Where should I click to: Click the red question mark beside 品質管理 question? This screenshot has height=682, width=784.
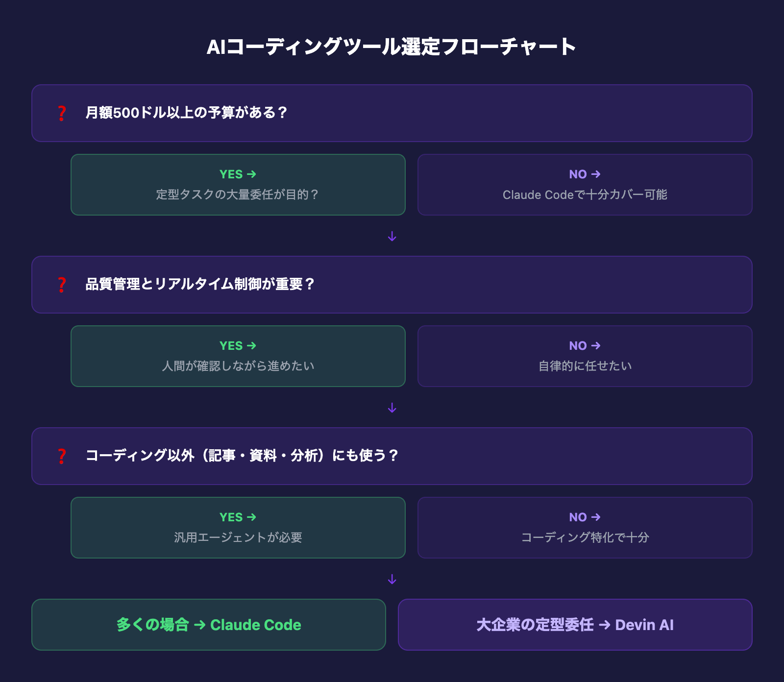(62, 285)
